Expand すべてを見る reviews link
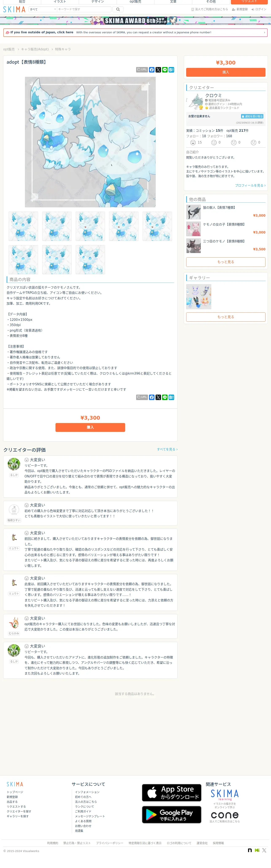Viewport: 271px width, 868px height. click(x=167, y=449)
